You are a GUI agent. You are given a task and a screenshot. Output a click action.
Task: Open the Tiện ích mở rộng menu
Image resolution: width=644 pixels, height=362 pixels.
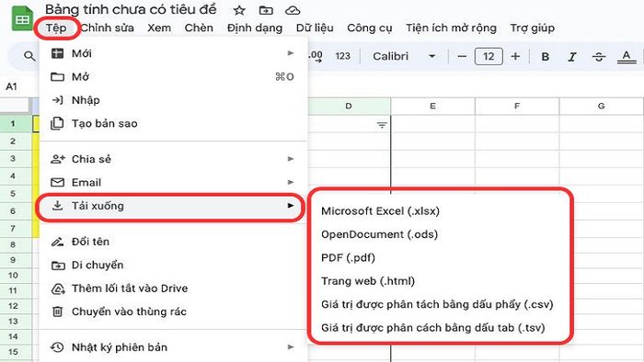[x=451, y=28]
